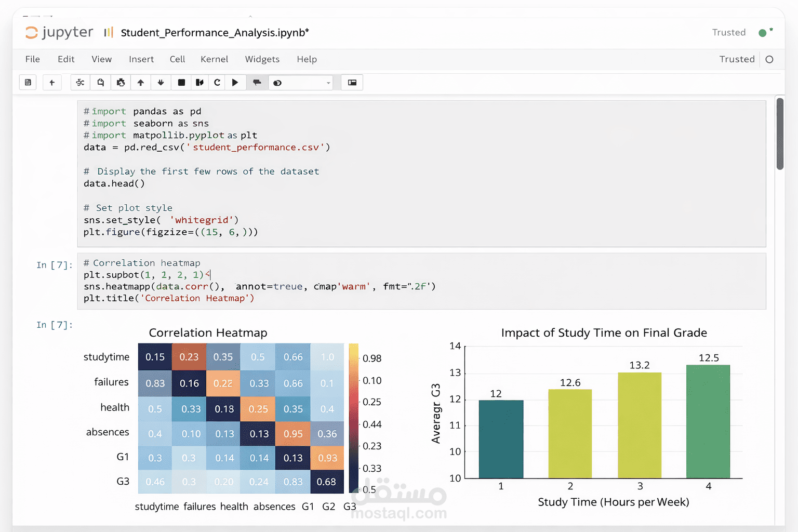The width and height of the screenshot is (798, 532).
Task: Click the 'whitegrid' string in code
Action: click(202, 220)
